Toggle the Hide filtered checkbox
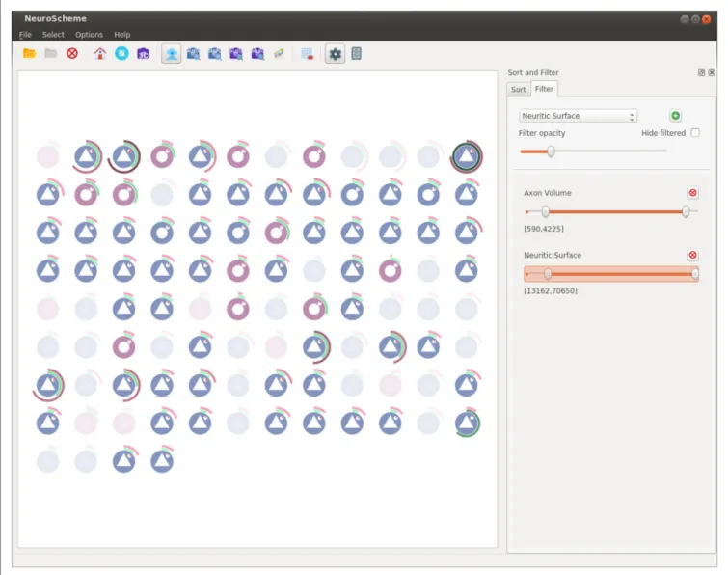 (x=695, y=133)
